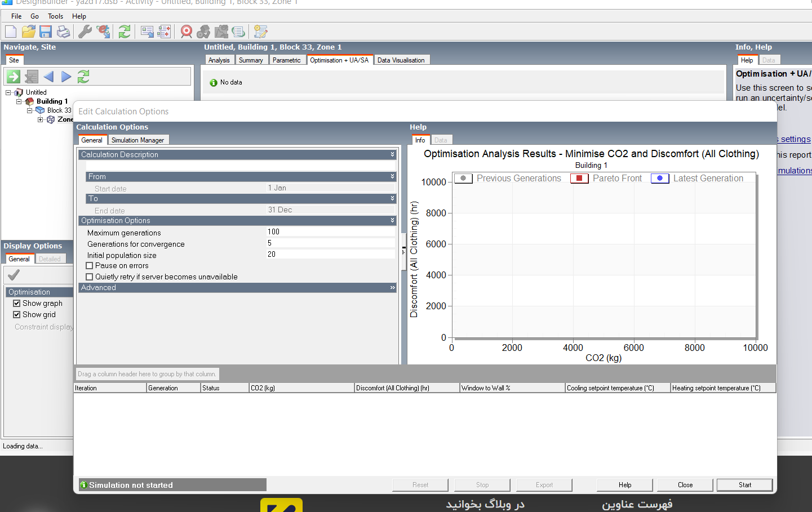Uncheck the Show grid option
Viewport: 812px width, 512px height.
coord(17,315)
